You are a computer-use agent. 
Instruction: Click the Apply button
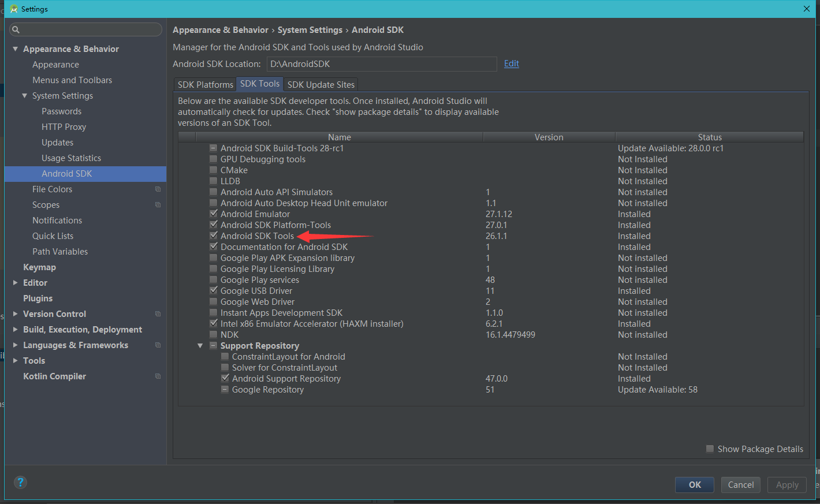787,485
